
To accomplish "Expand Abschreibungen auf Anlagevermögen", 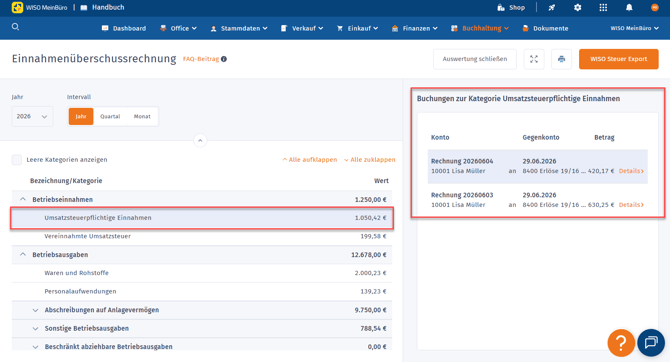I will pyautogui.click(x=35, y=310).
